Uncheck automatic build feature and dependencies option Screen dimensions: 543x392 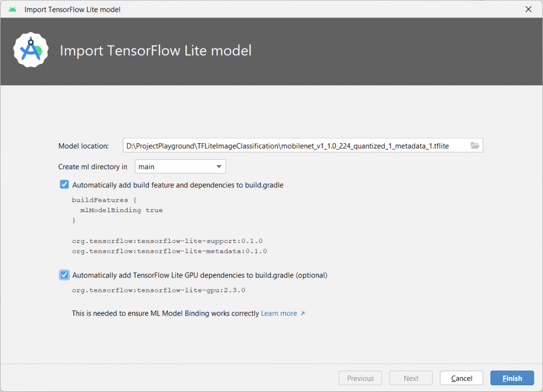64,184
